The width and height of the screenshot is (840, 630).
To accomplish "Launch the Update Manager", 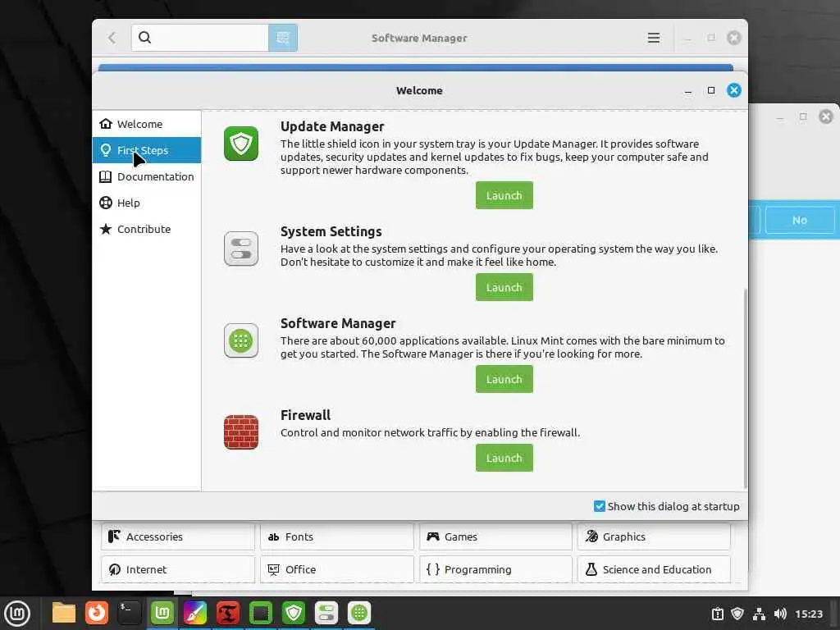I will (x=504, y=195).
